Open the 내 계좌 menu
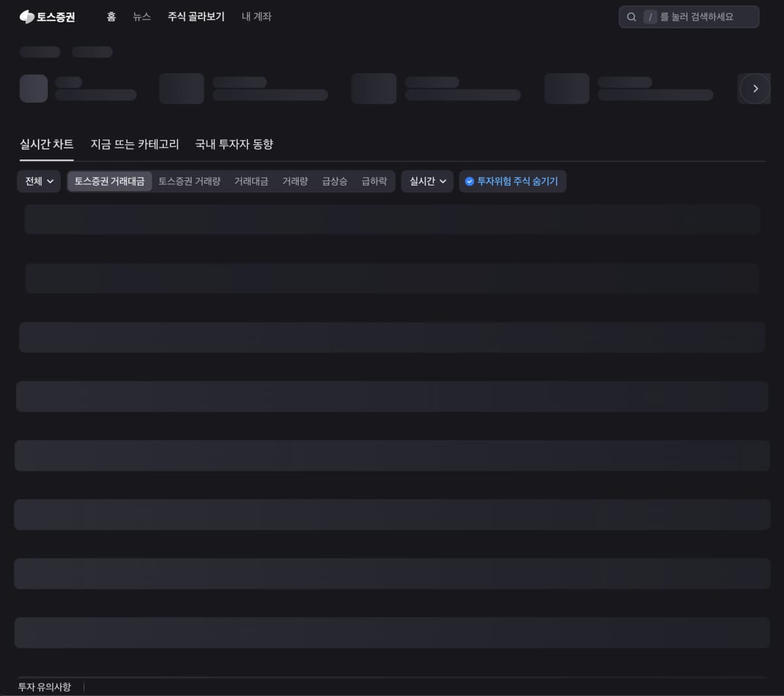 tap(257, 17)
